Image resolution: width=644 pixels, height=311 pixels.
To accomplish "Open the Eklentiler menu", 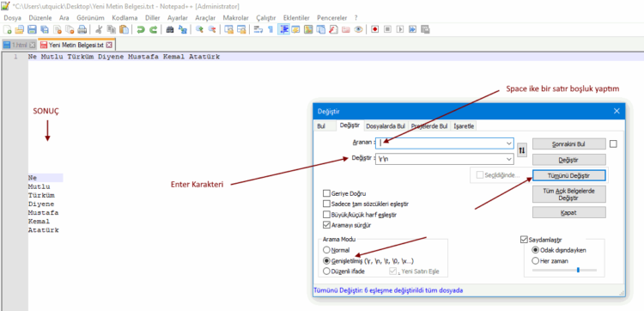I will click(x=296, y=18).
